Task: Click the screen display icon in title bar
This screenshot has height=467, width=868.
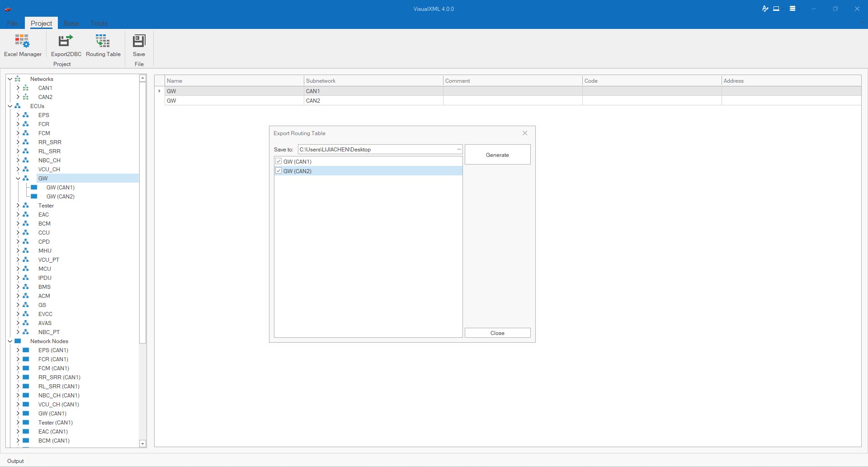Action: pos(776,9)
